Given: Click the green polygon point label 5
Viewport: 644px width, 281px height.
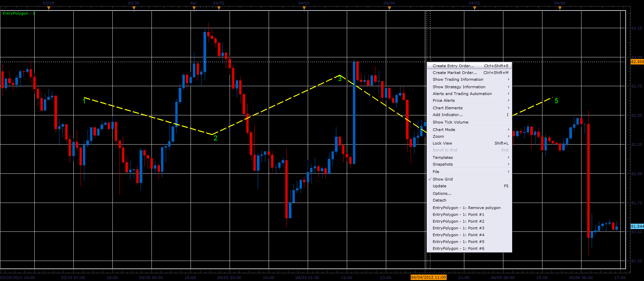Looking at the screenshot, I should 556,101.
